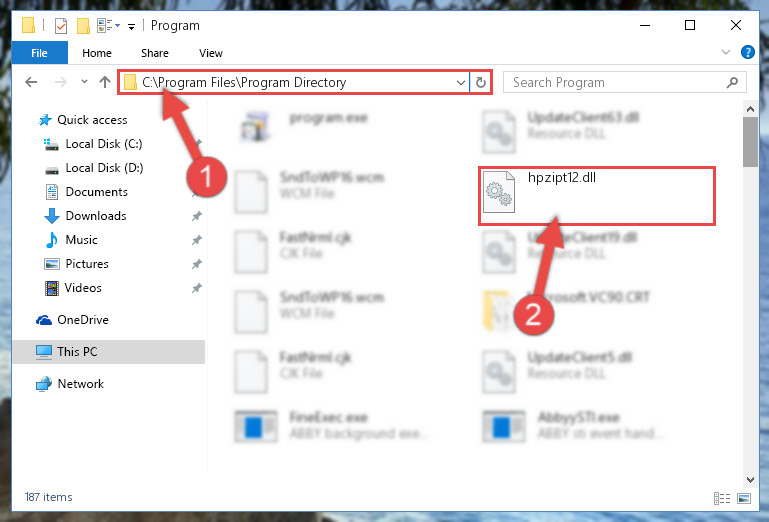This screenshot has width=769, height=522.
Task: Switch to details view icon in status bar
Action: (x=722, y=498)
